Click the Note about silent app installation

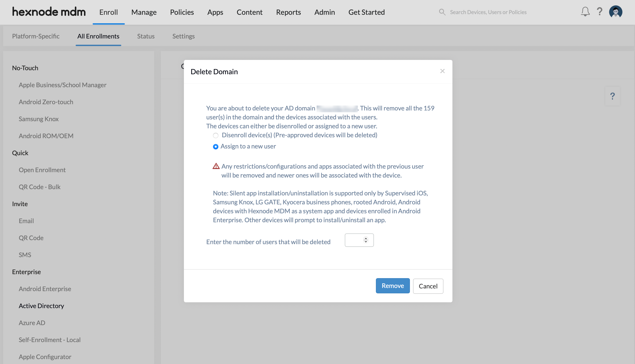tap(320, 207)
